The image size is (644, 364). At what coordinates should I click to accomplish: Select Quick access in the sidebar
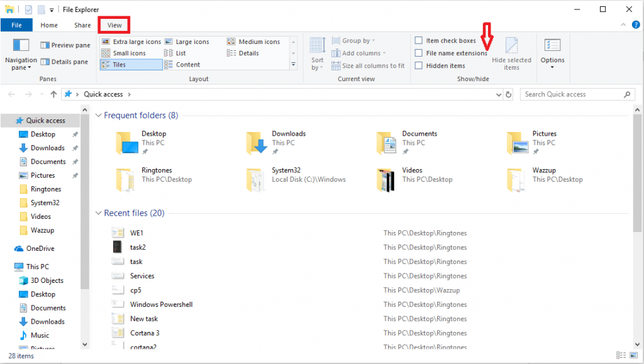pyautogui.click(x=41, y=121)
